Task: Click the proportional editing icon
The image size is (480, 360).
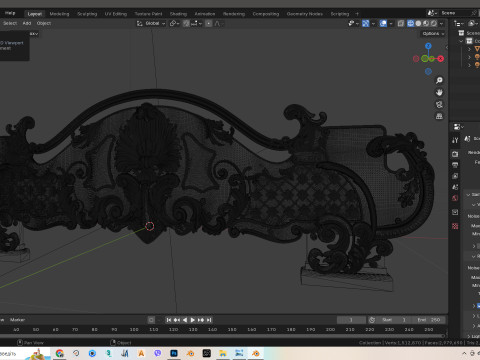Action: (x=209, y=23)
